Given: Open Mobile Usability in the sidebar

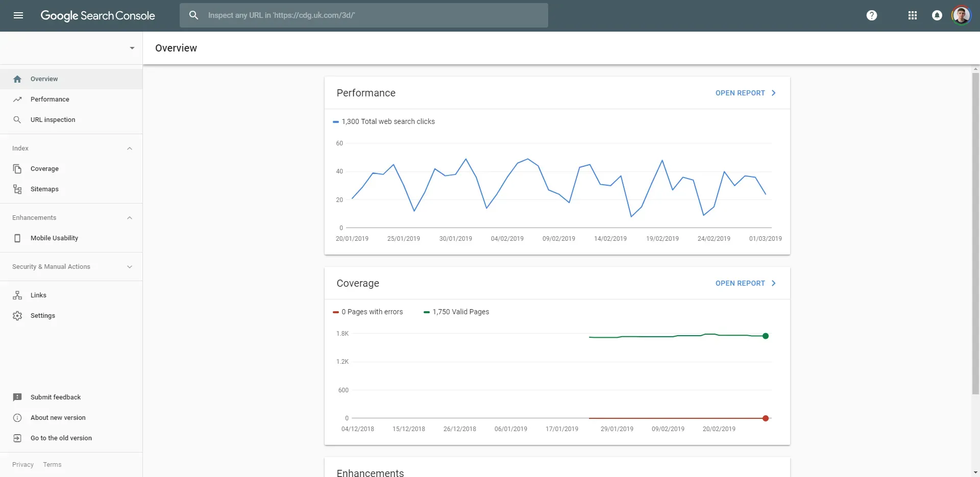Looking at the screenshot, I should pos(71,238).
